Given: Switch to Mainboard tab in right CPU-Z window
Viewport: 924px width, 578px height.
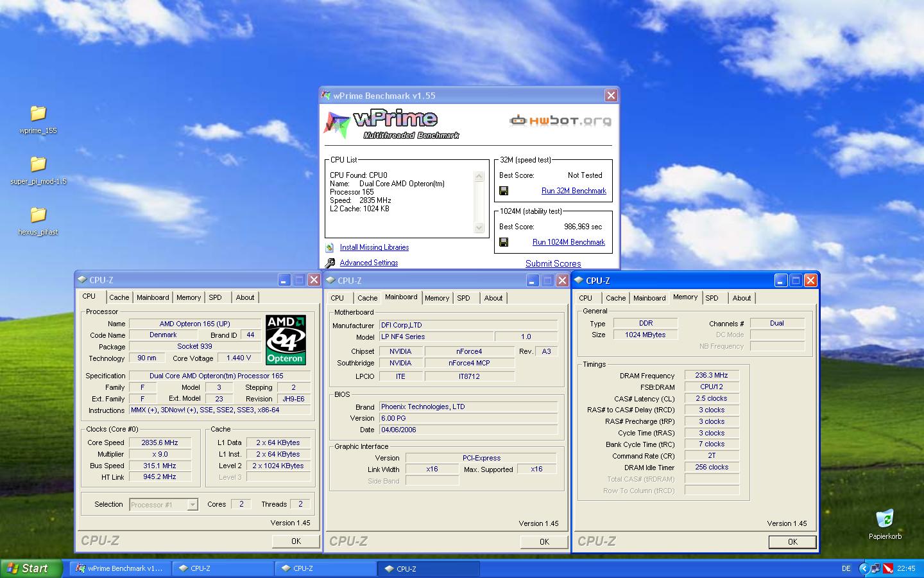Looking at the screenshot, I should coord(649,298).
